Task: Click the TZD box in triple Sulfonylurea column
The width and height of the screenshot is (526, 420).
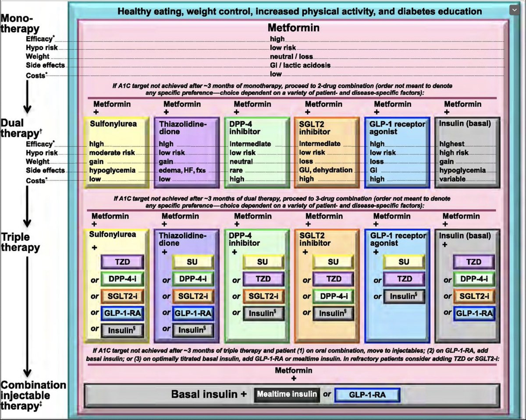Action: (122, 262)
